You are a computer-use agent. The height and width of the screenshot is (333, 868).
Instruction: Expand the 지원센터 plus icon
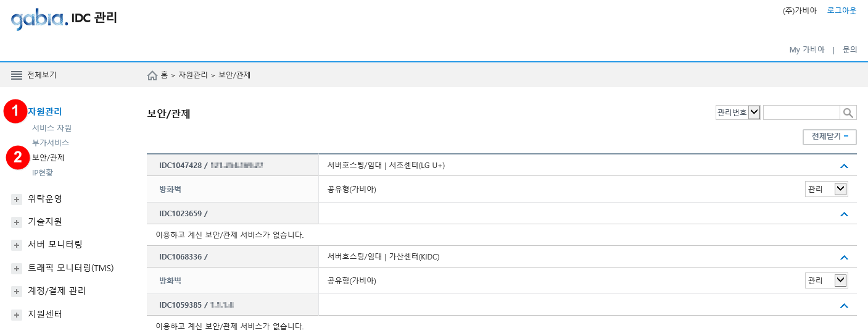click(17, 315)
